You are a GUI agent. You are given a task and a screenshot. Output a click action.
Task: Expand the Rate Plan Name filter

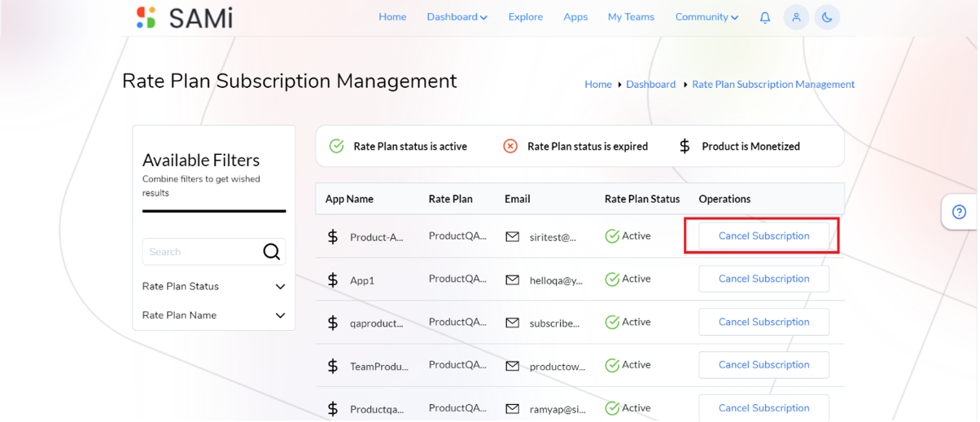pyautogui.click(x=214, y=315)
